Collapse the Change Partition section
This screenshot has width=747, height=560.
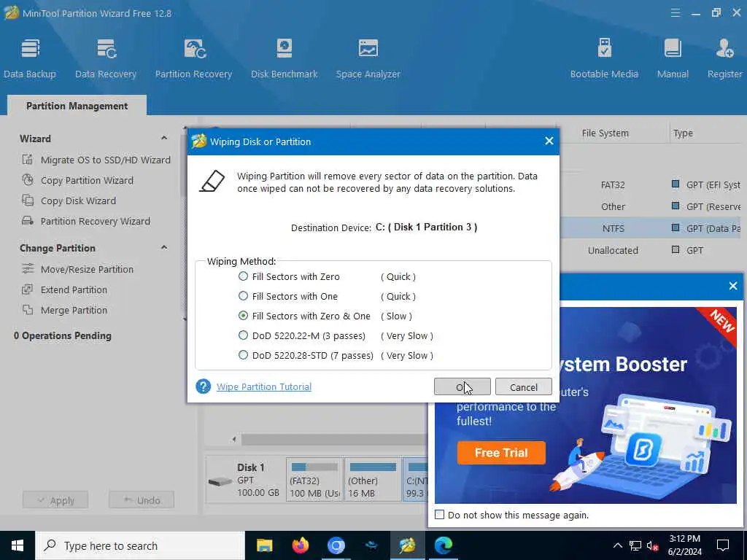(x=164, y=248)
